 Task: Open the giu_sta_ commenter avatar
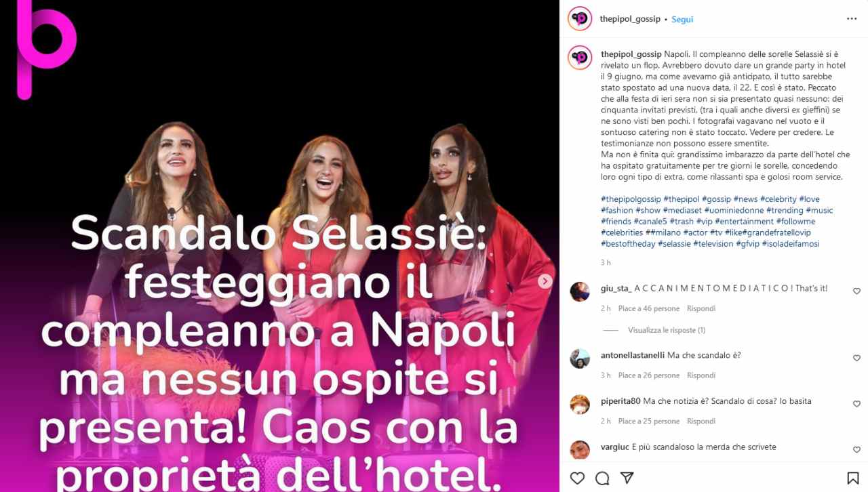(580, 291)
